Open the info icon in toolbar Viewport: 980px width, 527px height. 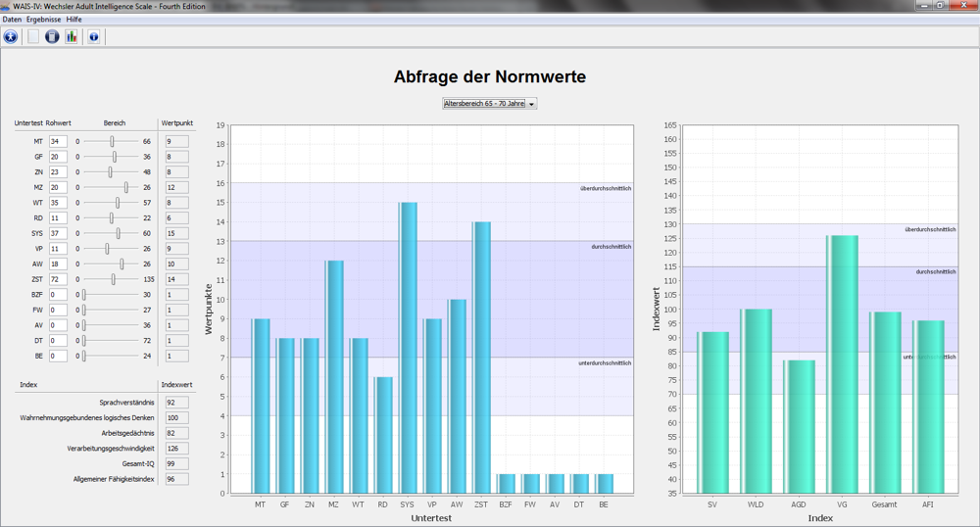click(94, 36)
